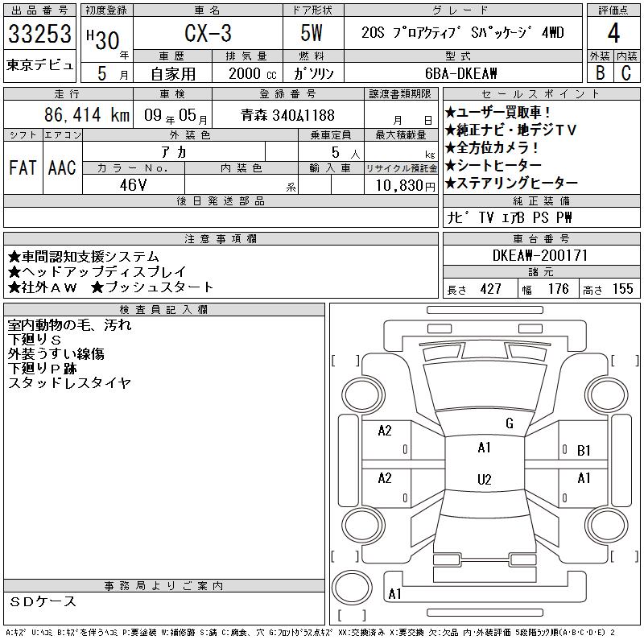Click the sales point ★純正ナビ・地デジTV
Viewport: 644px width, 644px height.
click(x=510, y=130)
